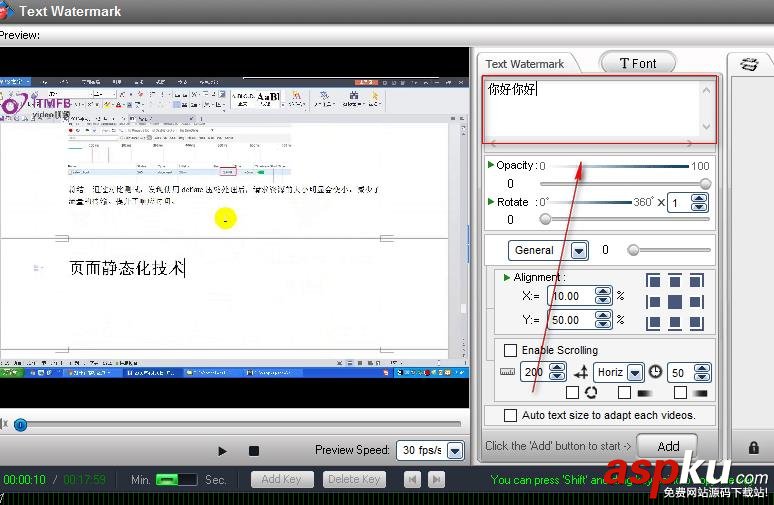Click the ruler icon beside the 200 field
This screenshot has height=505, width=774.
(x=507, y=372)
